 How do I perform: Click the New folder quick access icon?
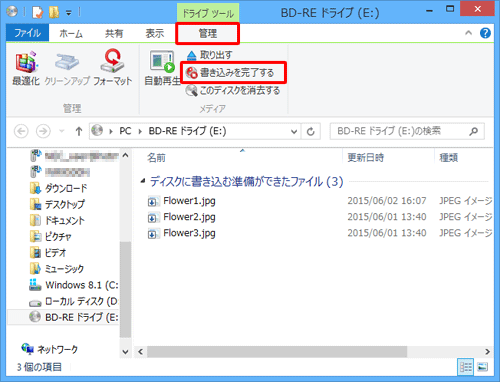coord(54,12)
